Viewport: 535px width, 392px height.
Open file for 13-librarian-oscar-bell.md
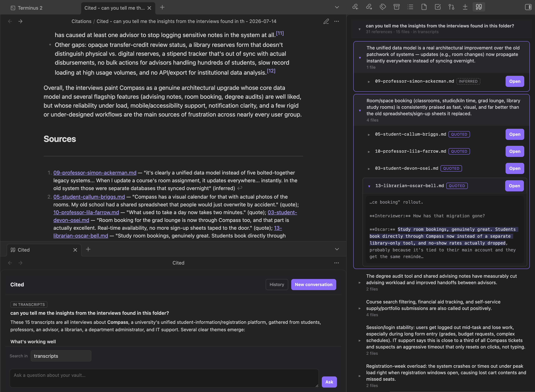coord(514,186)
